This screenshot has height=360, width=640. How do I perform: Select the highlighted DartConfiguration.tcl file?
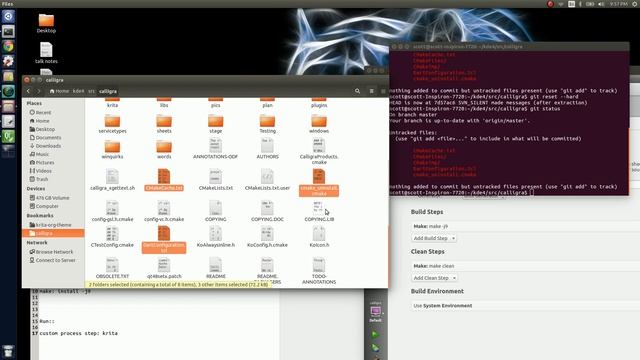[x=164, y=240]
